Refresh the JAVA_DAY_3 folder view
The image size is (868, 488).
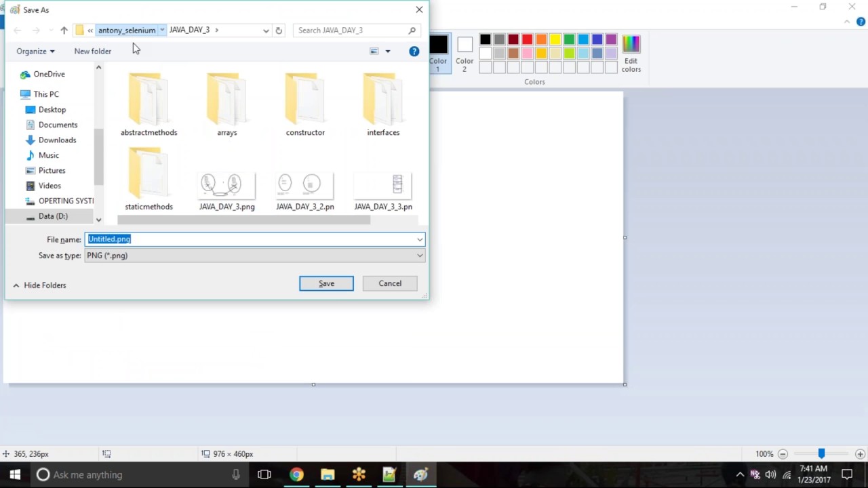279,30
